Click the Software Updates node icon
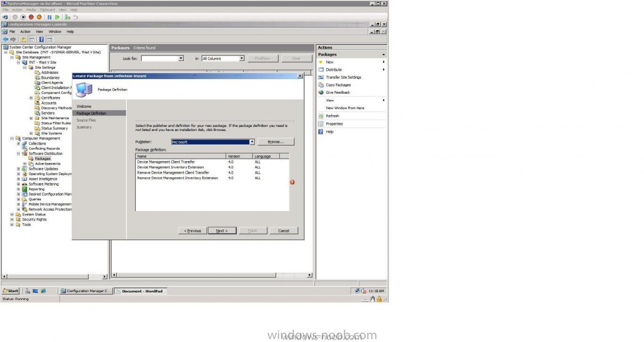Screen dimensions: 644x342 click(x=25, y=169)
